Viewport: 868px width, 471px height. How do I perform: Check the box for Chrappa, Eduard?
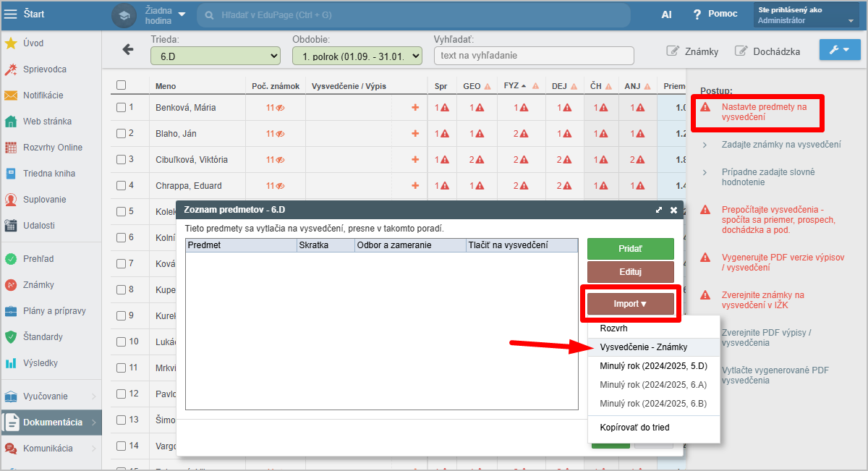(x=121, y=186)
